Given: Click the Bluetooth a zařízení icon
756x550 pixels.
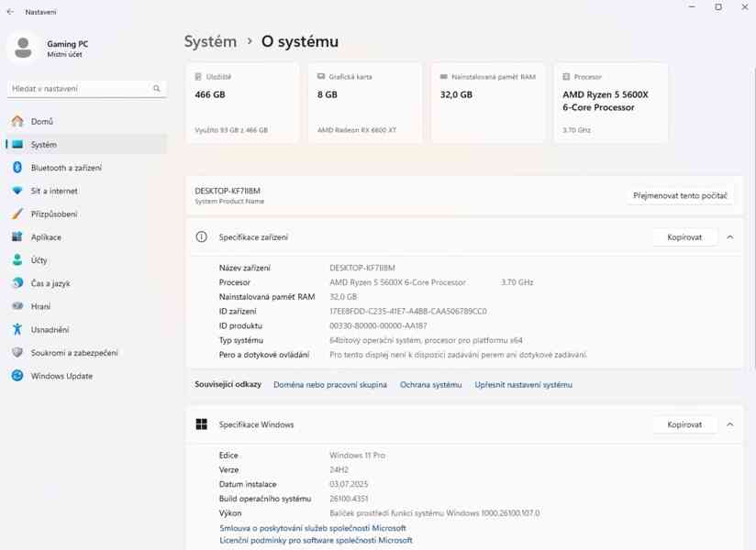Looking at the screenshot, I should [17, 168].
